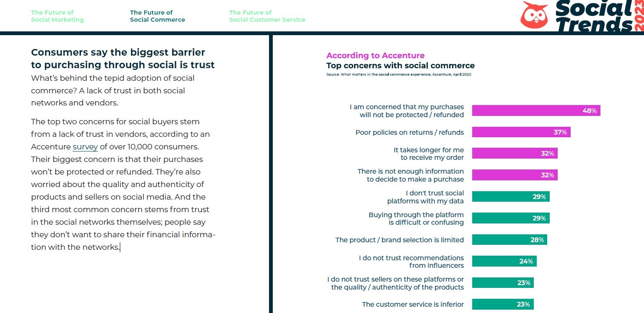Viewport: 644px width, 313px height.
Task: Click the 28% limited brand selection bar
Action: click(509, 240)
